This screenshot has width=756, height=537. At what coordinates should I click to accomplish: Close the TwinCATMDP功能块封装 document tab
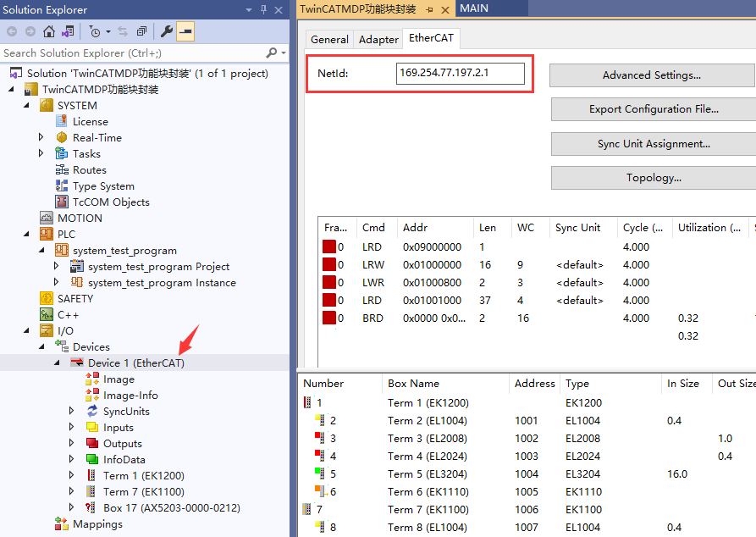coord(445,9)
